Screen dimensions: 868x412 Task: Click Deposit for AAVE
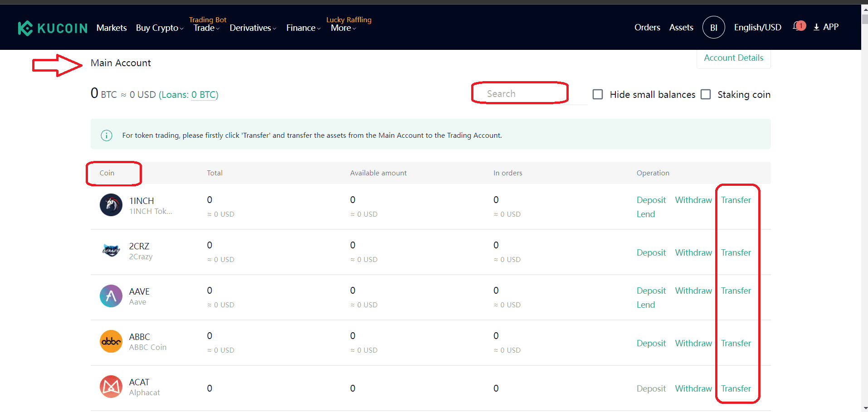651,291
